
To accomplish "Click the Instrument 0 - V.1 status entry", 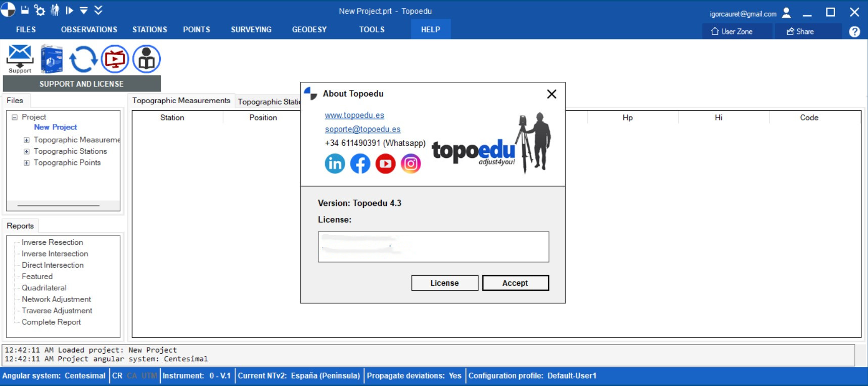I will coord(197,376).
